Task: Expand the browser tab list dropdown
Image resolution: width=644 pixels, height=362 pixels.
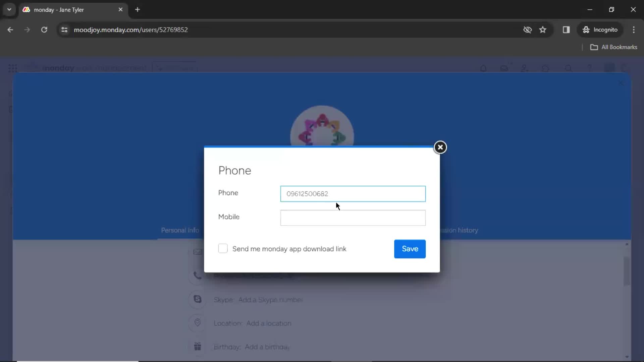Action: (9, 9)
